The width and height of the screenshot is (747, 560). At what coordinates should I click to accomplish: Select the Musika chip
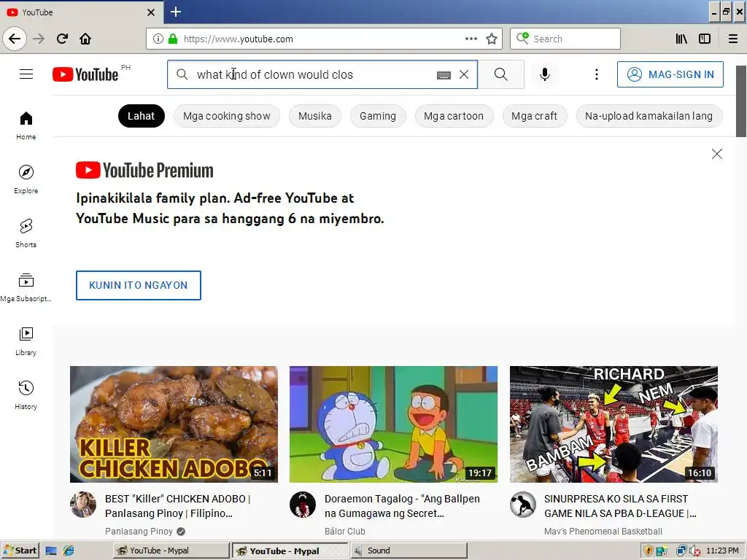tap(315, 116)
